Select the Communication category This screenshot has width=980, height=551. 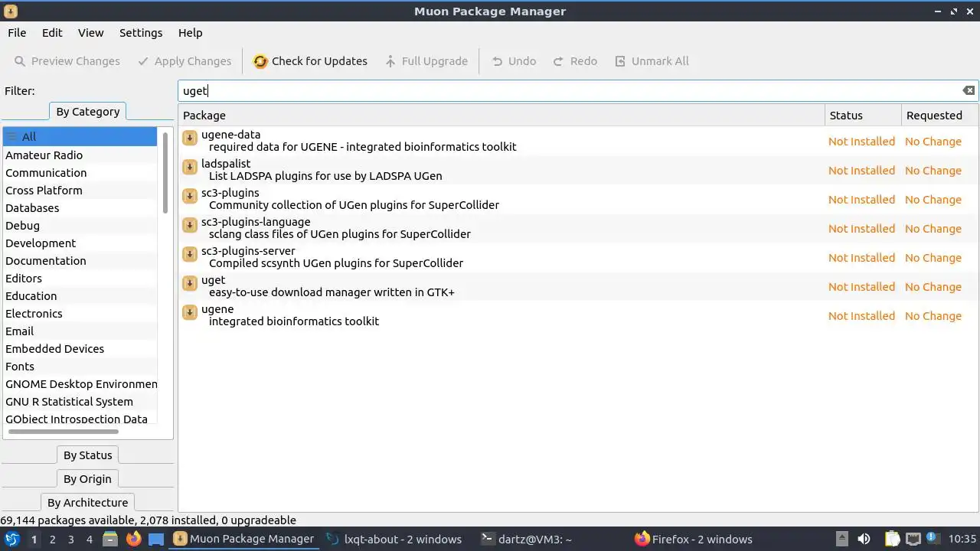pos(80,173)
